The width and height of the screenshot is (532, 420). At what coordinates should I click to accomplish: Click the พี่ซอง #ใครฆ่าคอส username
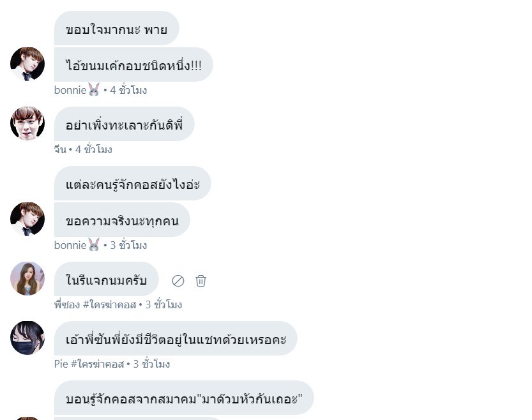95,304
